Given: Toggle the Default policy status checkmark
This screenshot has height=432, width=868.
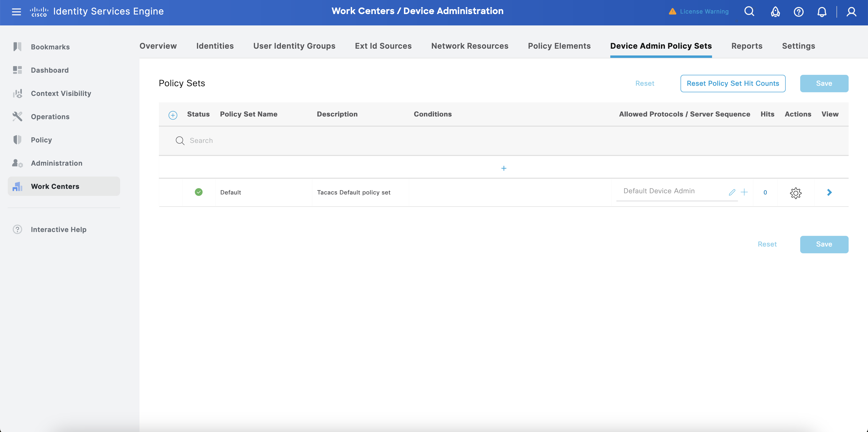Looking at the screenshot, I should pos(199,192).
